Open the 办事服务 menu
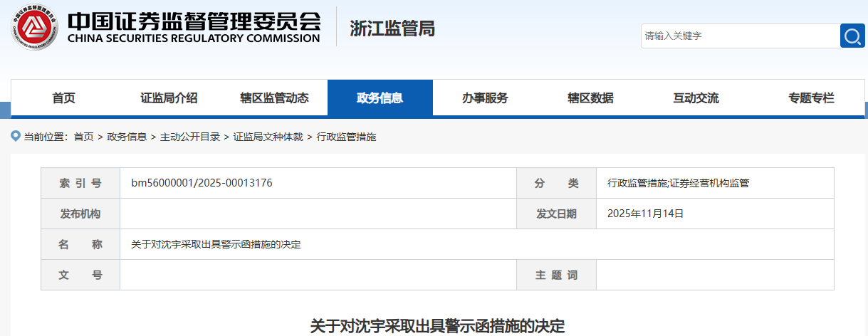Viewport: 868px width, 336px height. [485, 98]
